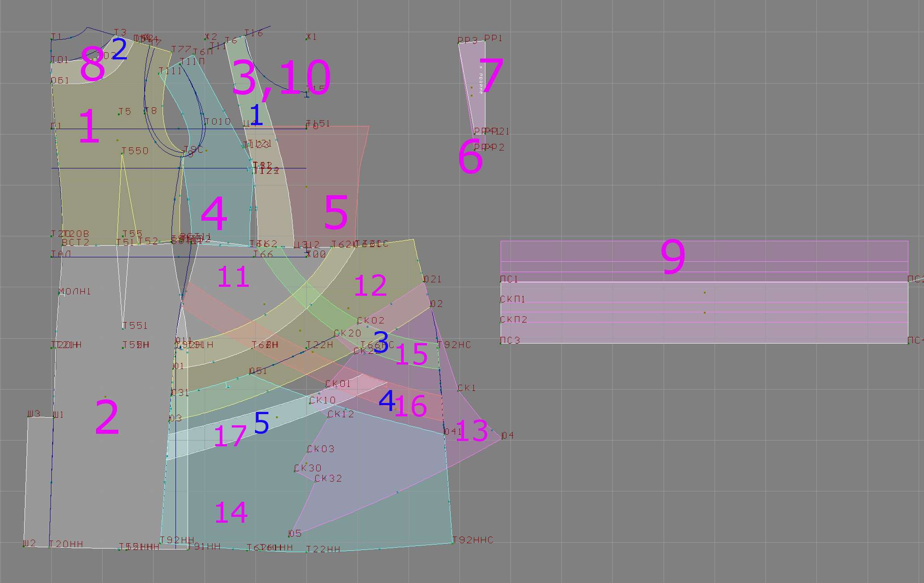Select the fold line point СКП2

pos(501,322)
